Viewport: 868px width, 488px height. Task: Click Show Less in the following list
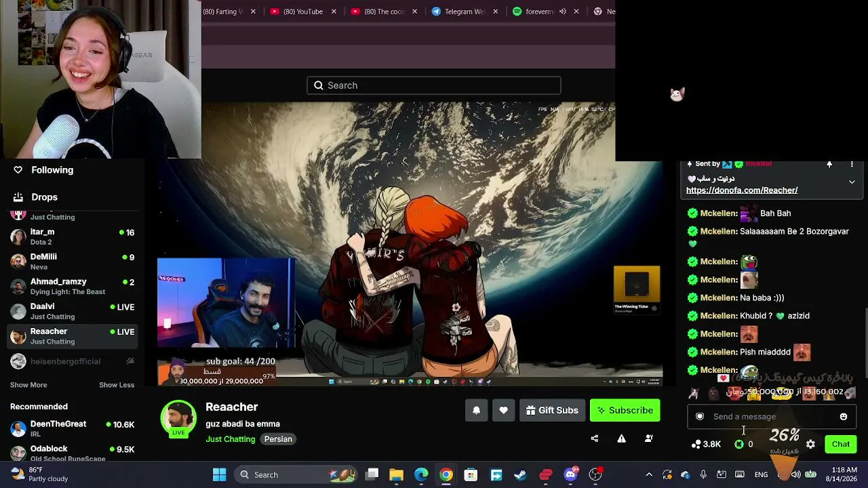tap(117, 385)
